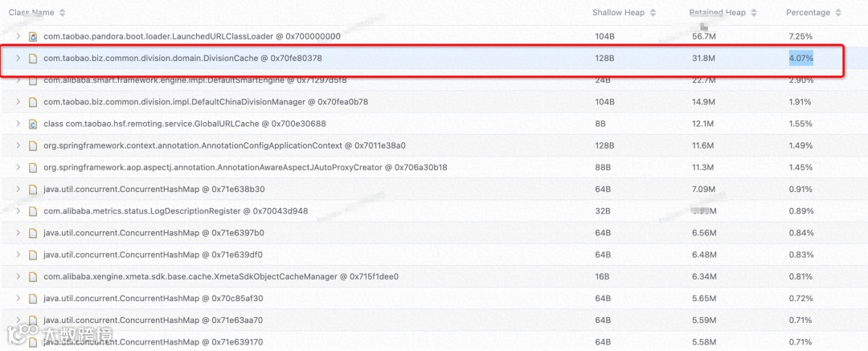Click the 6.34M retained heap value

pyautogui.click(x=706, y=276)
